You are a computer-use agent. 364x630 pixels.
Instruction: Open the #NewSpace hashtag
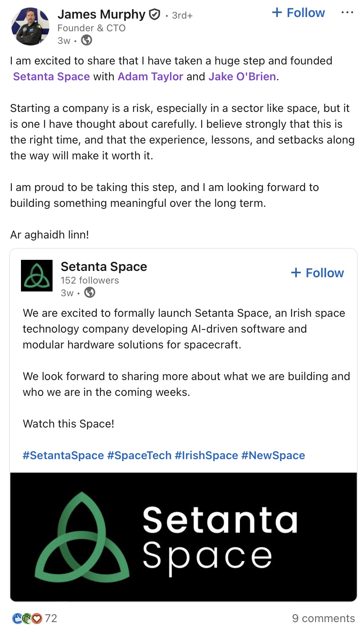tap(273, 455)
